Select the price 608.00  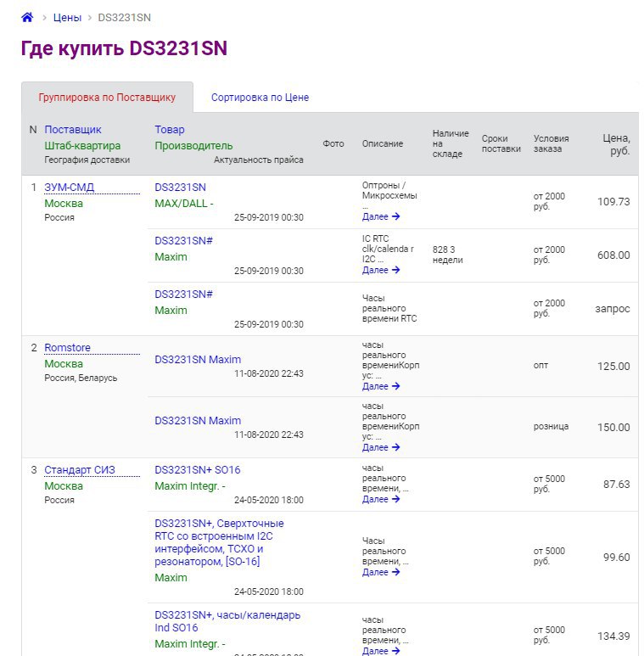(613, 255)
